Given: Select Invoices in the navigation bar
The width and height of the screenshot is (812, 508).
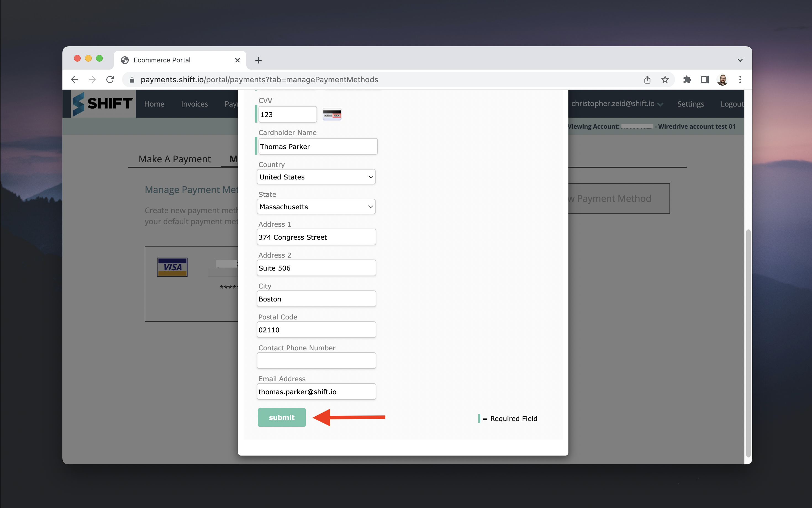Looking at the screenshot, I should (x=194, y=104).
